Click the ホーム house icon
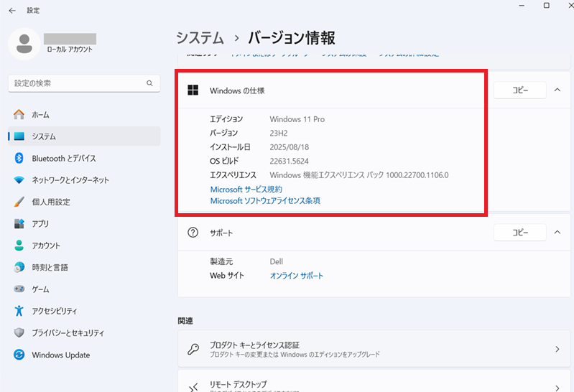 tap(19, 115)
